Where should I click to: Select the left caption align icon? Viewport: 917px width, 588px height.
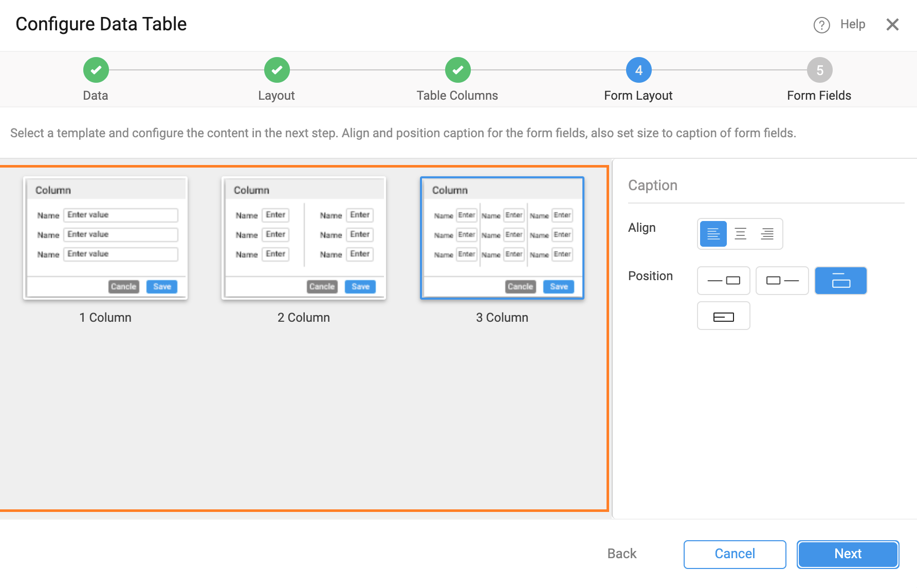tap(713, 234)
